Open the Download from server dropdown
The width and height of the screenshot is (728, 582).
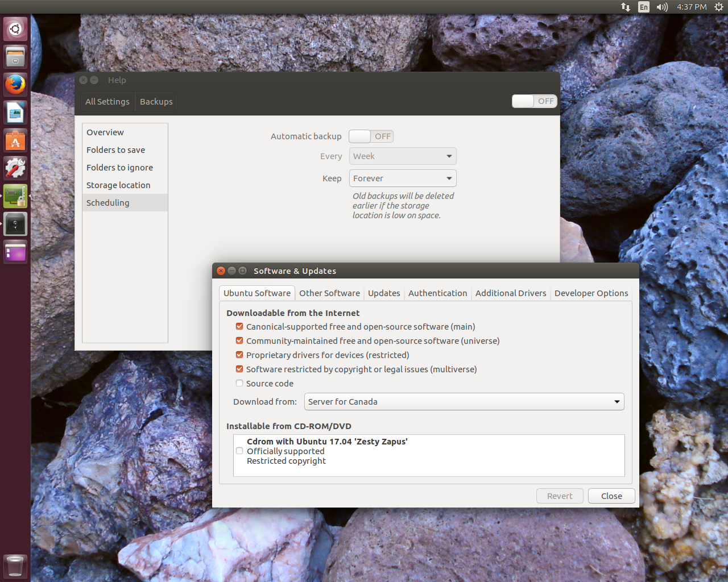(x=464, y=402)
